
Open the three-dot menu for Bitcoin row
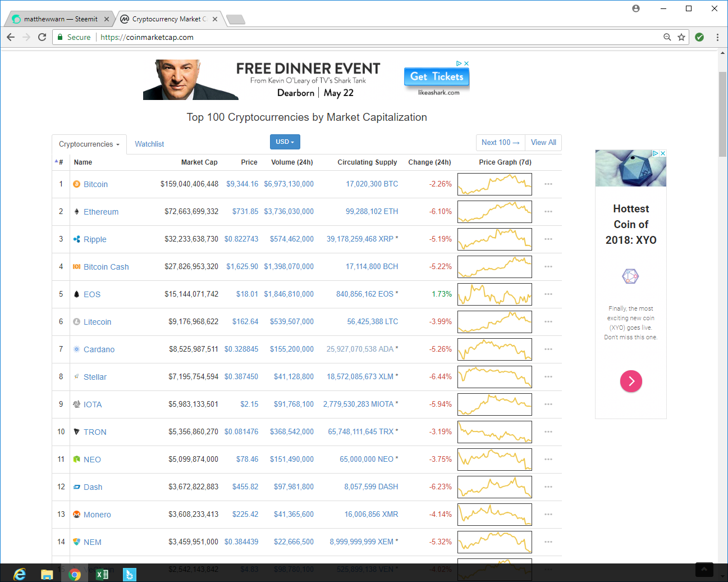tap(548, 184)
